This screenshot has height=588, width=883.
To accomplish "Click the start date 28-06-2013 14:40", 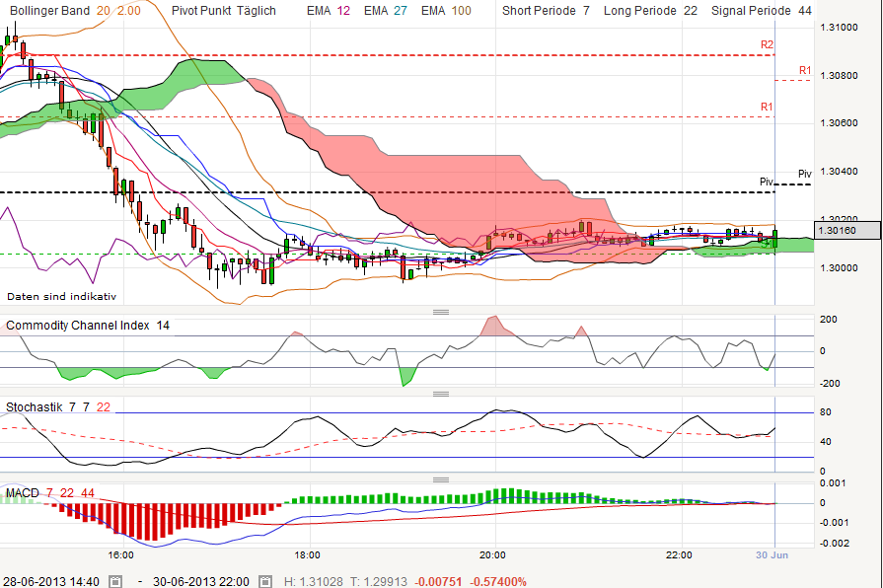I will (51, 581).
